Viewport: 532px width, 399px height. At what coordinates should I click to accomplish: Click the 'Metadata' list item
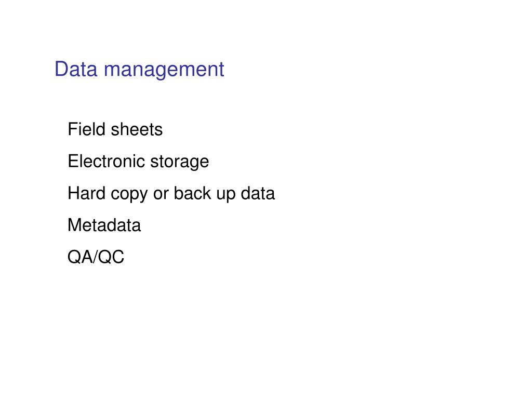coord(104,225)
